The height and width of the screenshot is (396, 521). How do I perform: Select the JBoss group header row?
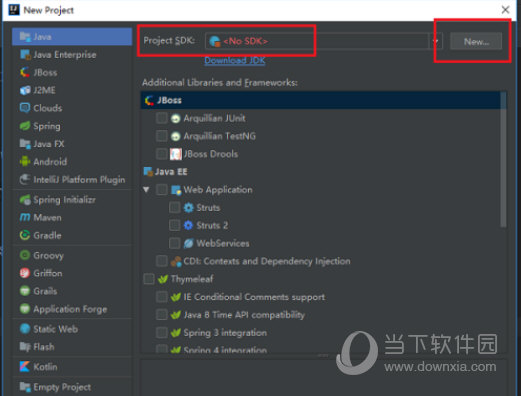323,100
